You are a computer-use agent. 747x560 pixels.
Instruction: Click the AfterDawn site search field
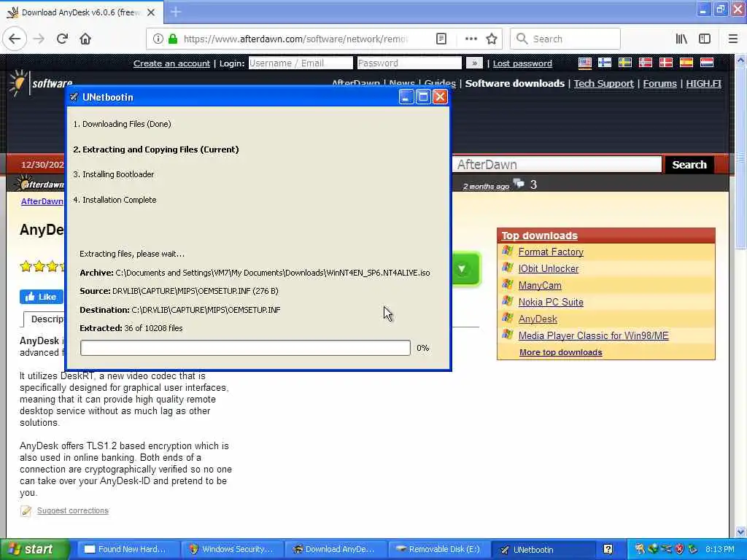(x=557, y=164)
